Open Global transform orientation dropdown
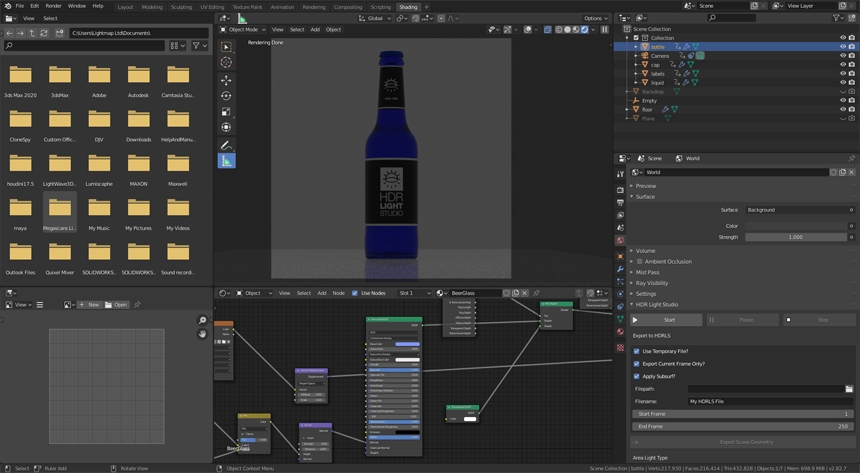Screen dimensions: 860x473 click(375, 18)
